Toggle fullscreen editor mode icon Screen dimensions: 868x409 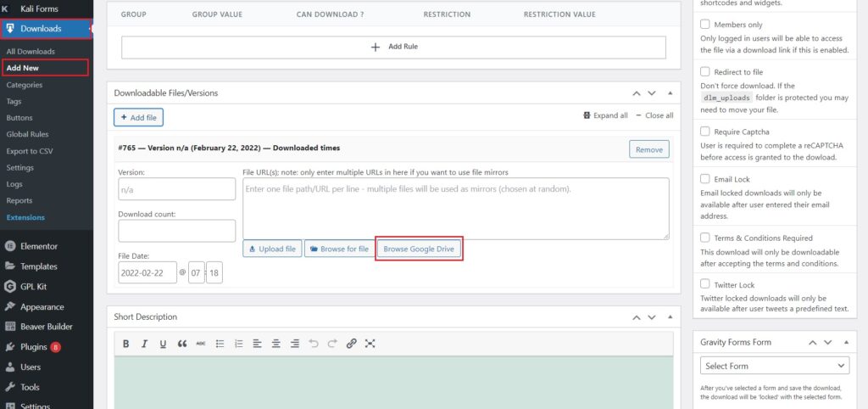tap(370, 344)
